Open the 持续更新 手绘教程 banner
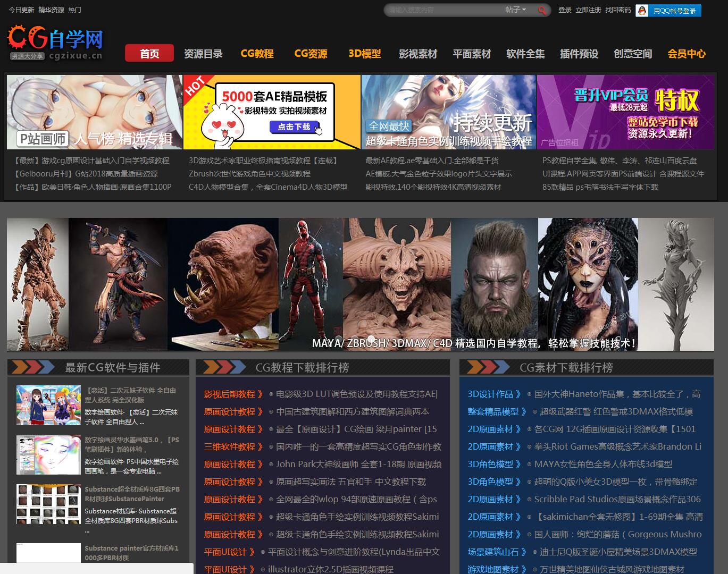Viewport: 728px width, 574px height. 449,112
